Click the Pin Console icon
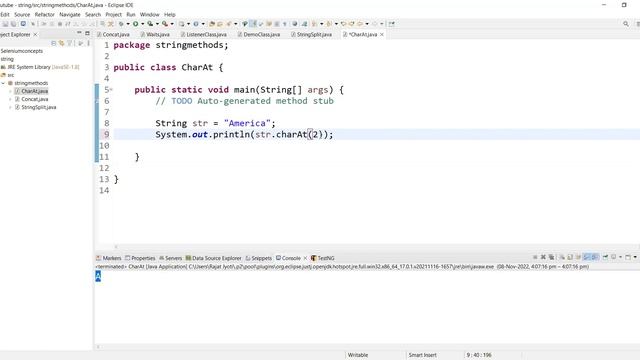 605,257
